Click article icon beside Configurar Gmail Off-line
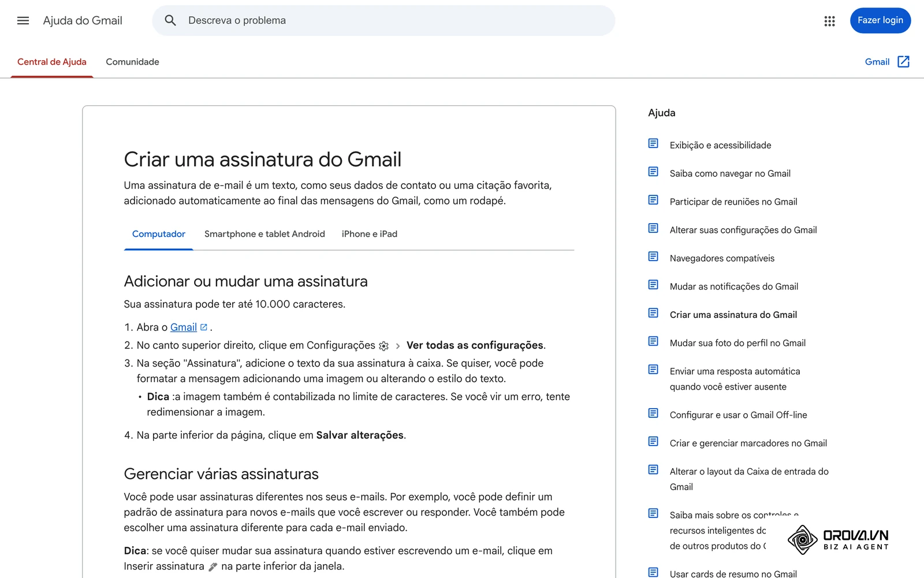This screenshot has height=578, width=924. pyautogui.click(x=653, y=413)
